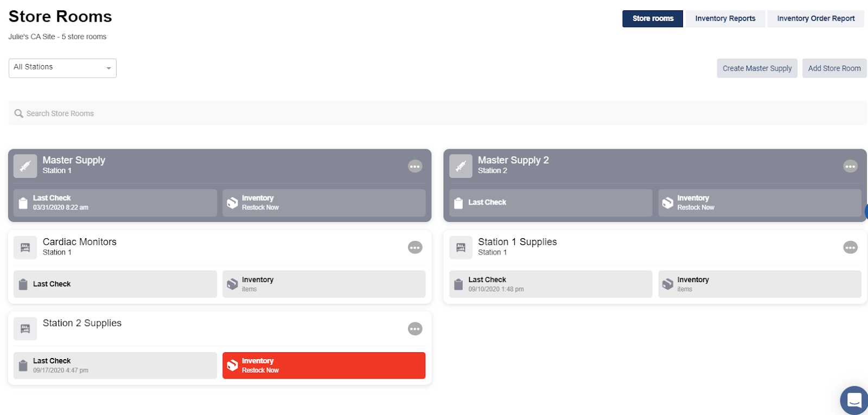868x415 pixels.
Task: Open the chat support bubble
Action: (854, 400)
